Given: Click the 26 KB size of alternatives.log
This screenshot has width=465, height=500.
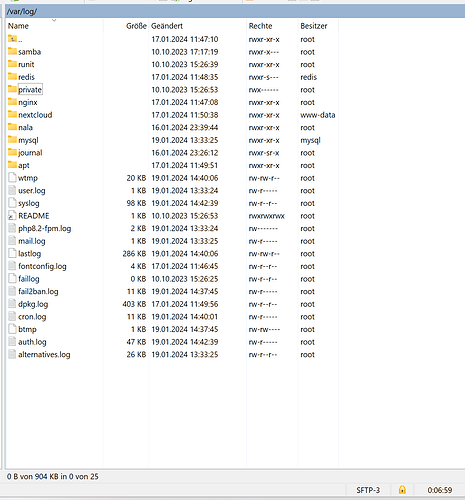Looking at the screenshot, I should click(x=136, y=355).
